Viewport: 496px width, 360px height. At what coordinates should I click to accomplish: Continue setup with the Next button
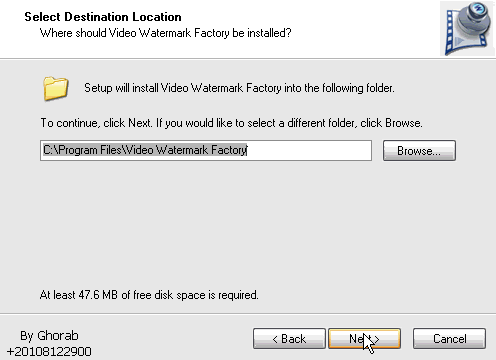364,339
